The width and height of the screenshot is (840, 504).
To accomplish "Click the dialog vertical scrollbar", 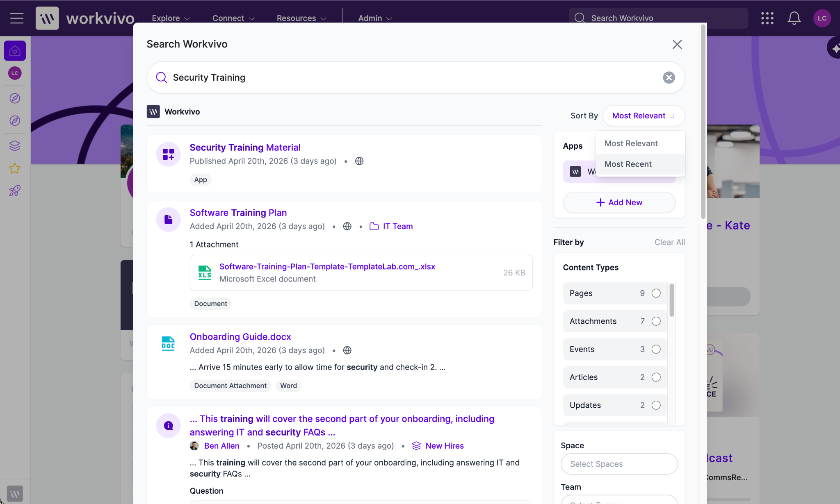I will [x=703, y=122].
